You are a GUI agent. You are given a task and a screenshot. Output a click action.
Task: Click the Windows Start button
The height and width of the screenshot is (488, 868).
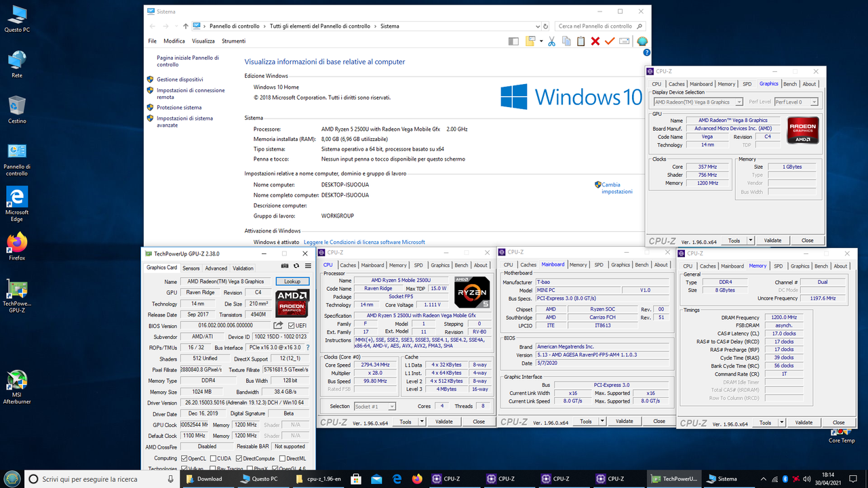pos(12,479)
